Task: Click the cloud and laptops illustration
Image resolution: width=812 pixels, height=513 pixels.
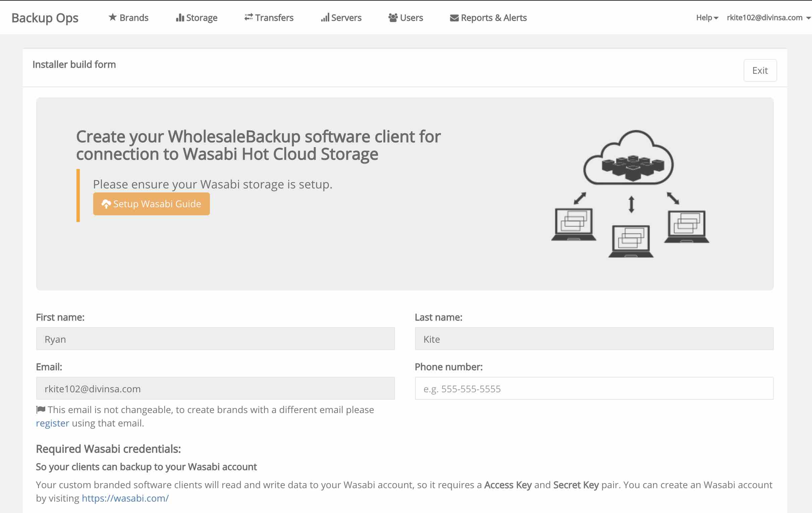Action: [630, 193]
